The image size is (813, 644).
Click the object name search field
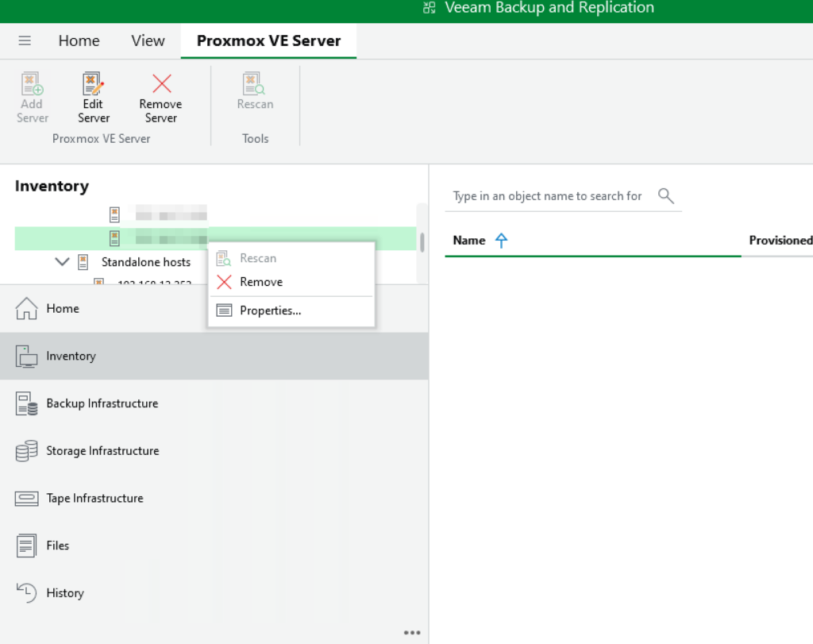click(548, 196)
